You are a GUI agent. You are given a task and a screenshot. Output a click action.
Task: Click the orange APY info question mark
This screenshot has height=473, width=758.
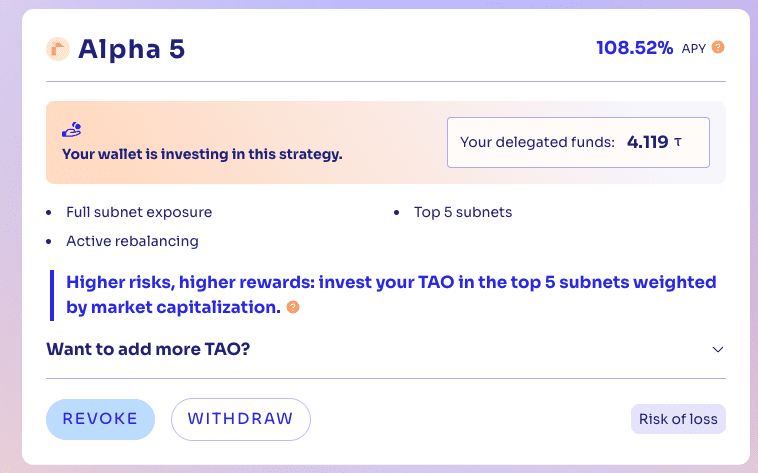718,47
